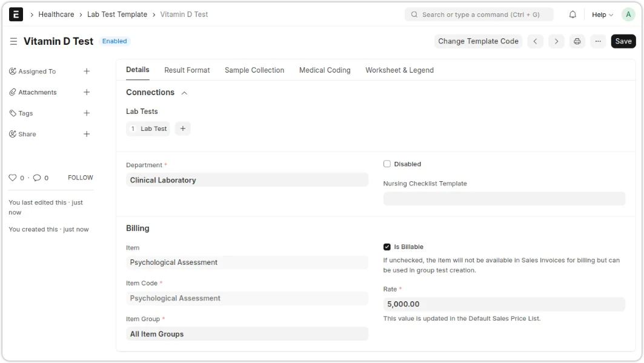Open the Sample Collection tab

pos(254,70)
